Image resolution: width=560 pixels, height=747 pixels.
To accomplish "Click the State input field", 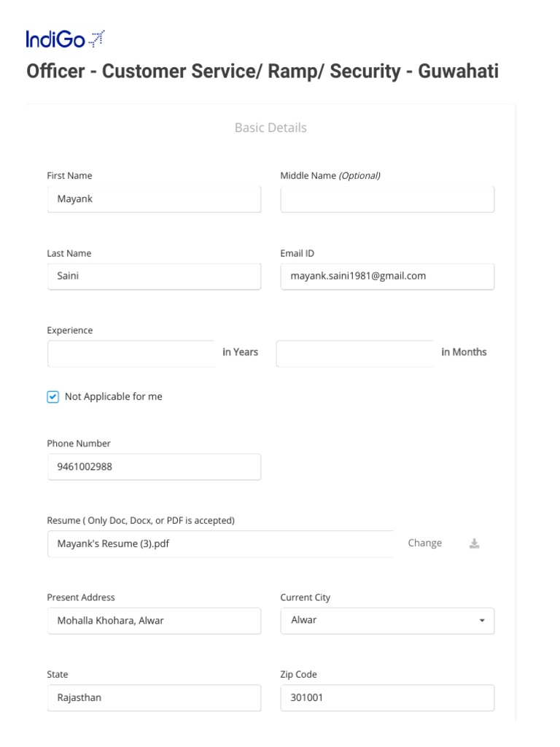I will tap(154, 698).
